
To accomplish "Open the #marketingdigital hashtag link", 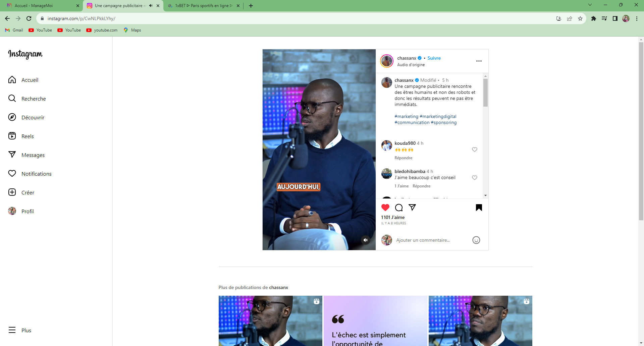I will click(x=438, y=116).
